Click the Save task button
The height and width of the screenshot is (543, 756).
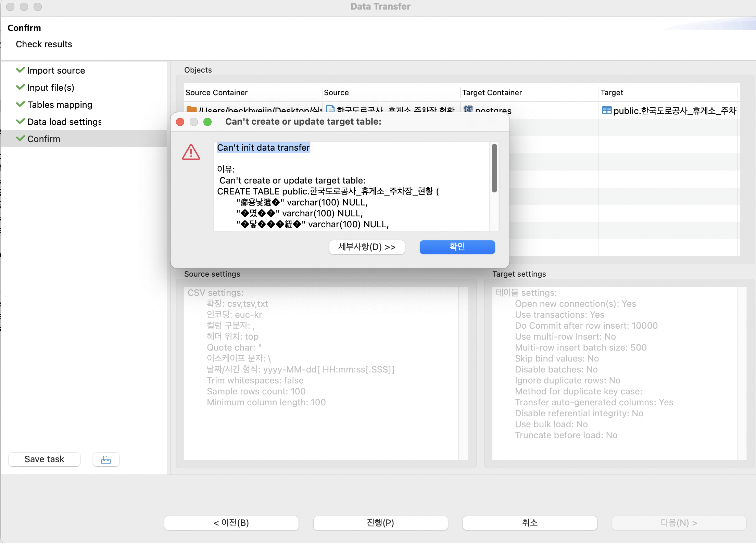[x=45, y=459]
